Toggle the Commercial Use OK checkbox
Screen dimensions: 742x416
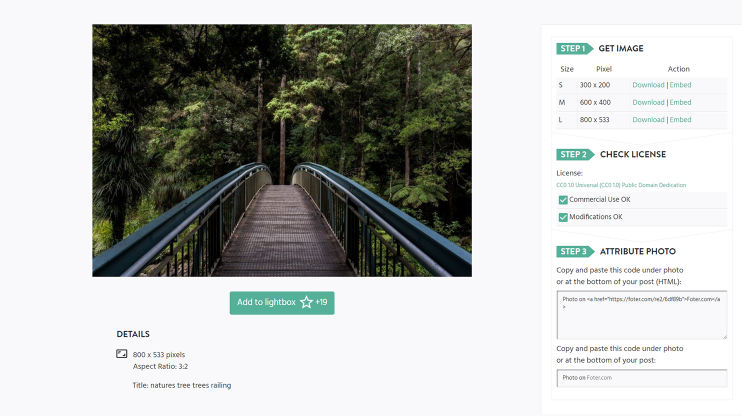[x=563, y=200]
